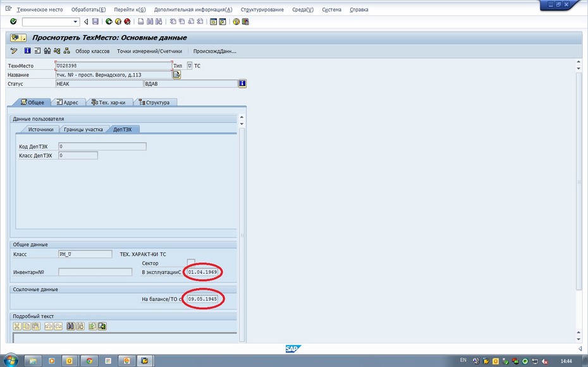Open Help with the question mark icon

click(236, 21)
